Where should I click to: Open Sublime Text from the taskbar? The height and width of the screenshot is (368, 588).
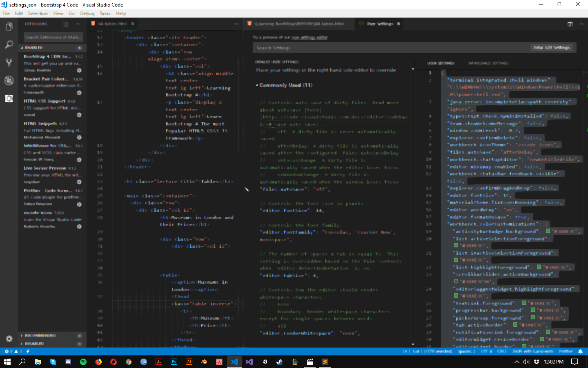tap(325, 362)
